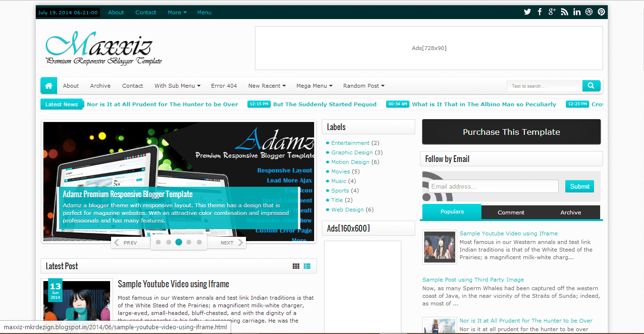The image size is (644, 334).
Task: Switch to the Comment tab
Action: pos(511,213)
